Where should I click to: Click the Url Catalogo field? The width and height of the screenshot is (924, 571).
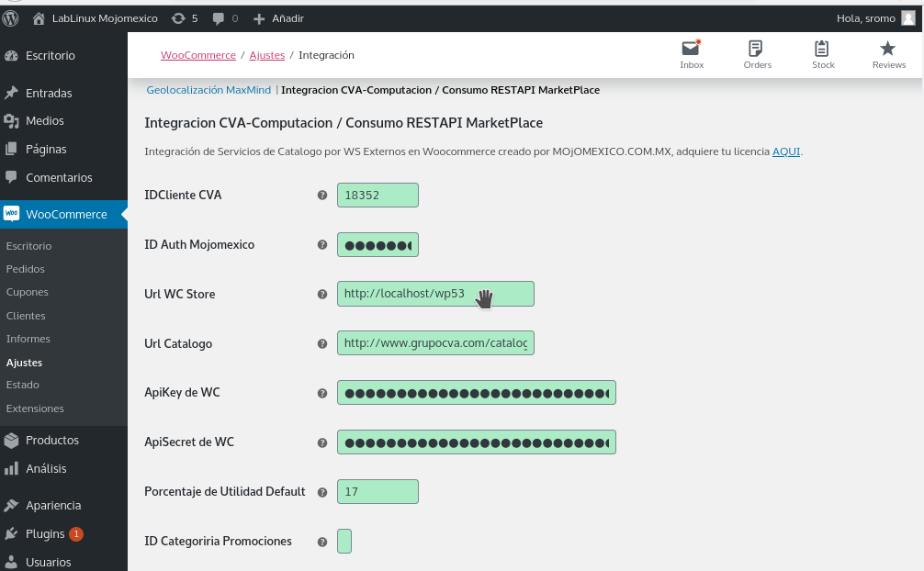pos(435,343)
